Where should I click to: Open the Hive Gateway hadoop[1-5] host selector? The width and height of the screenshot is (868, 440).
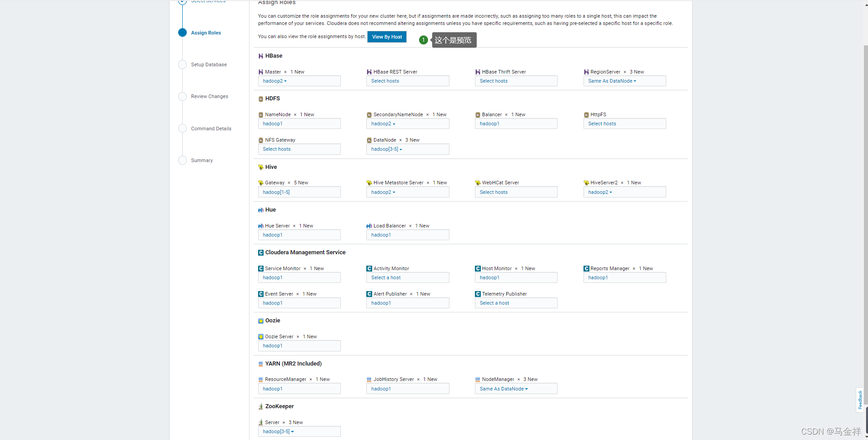tap(299, 192)
